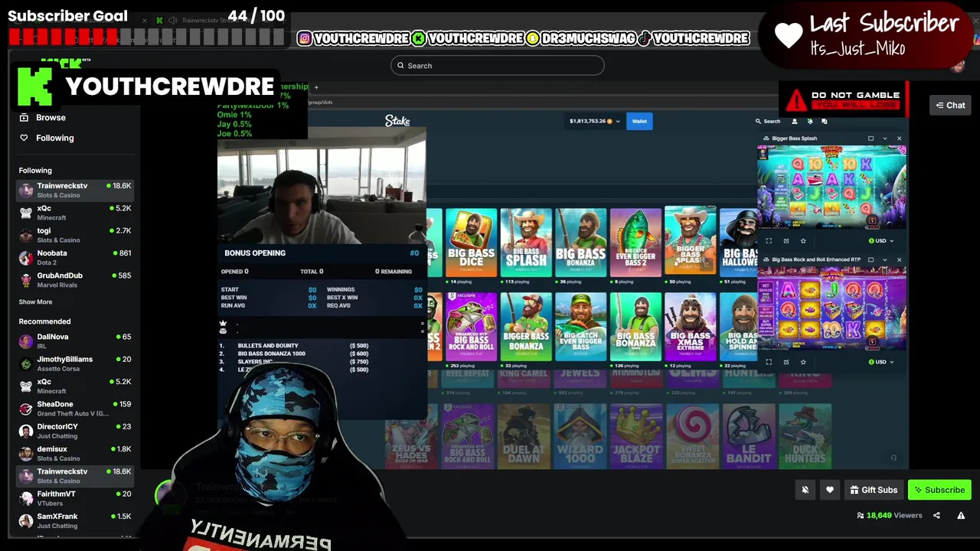Viewport: 980px width, 551px height.
Task: Toggle fullscreen on Bigger Bass Splash player
Action: click(x=769, y=241)
